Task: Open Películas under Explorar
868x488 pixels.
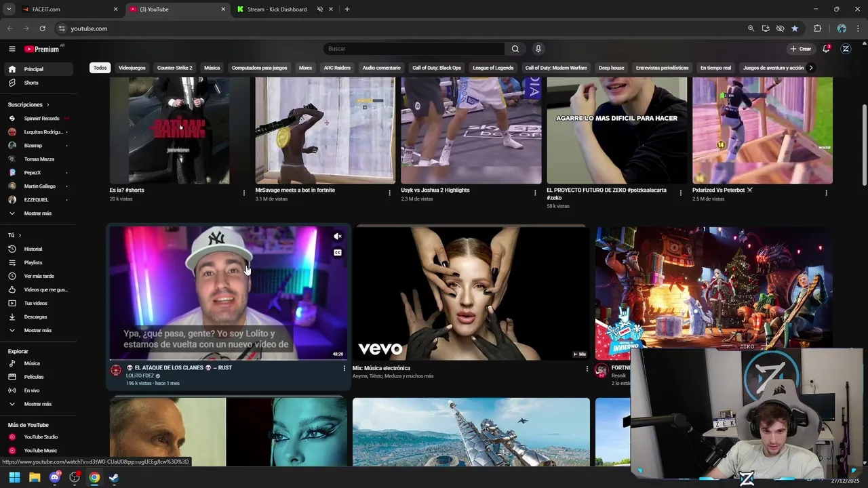Action: 38,377
